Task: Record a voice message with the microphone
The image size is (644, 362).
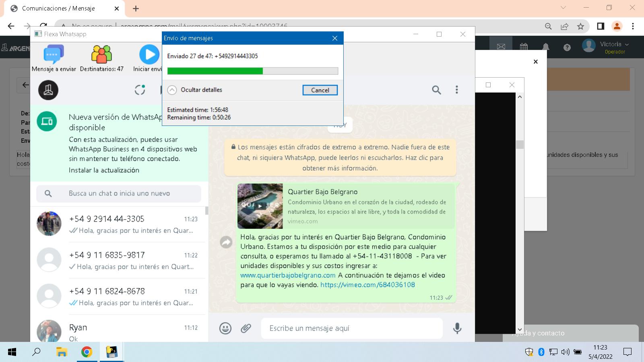Action: (457, 328)
